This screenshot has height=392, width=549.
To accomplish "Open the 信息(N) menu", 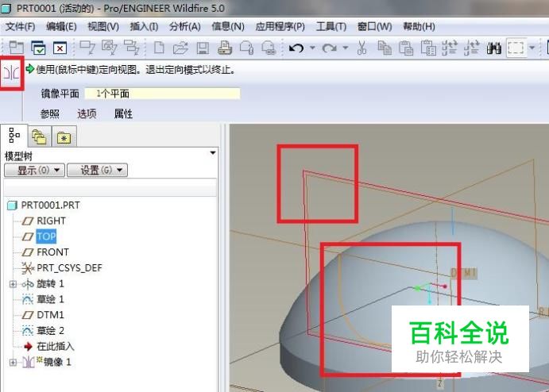I will click(228, 26).
